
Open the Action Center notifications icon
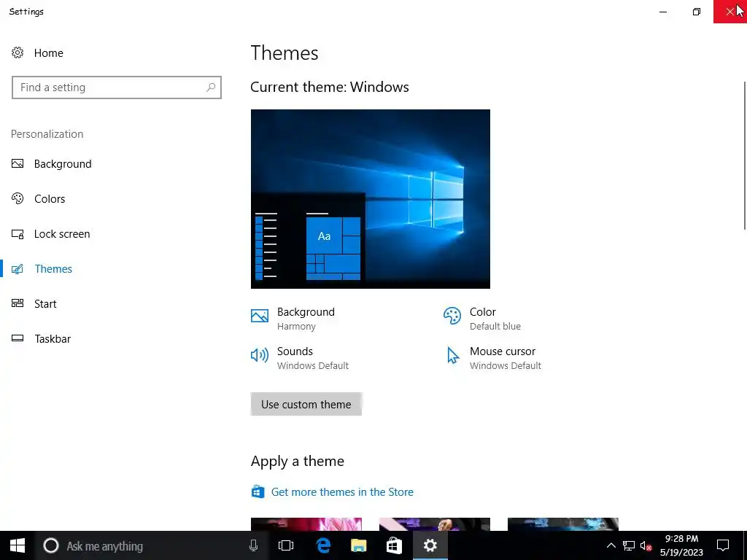click(x=723, y=545)
